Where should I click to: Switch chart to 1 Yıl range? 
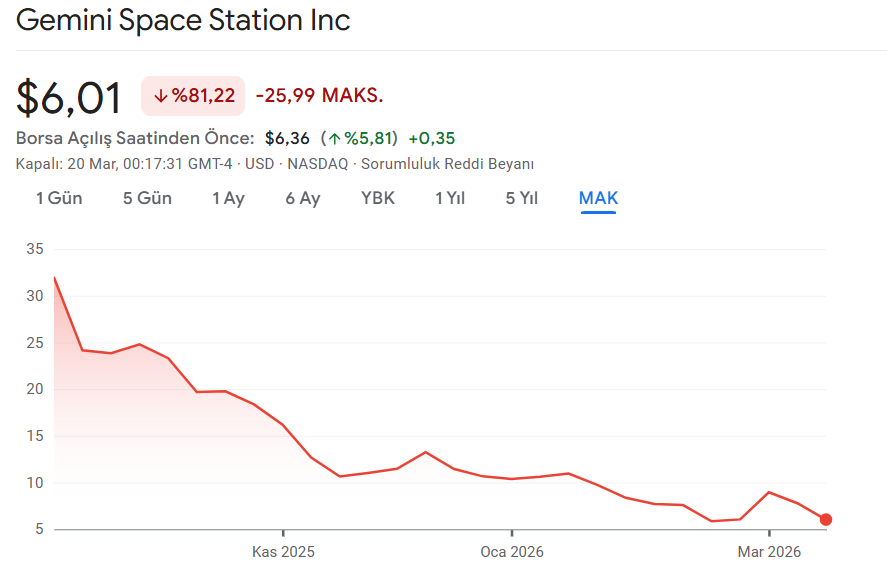(x=450, y=198)
